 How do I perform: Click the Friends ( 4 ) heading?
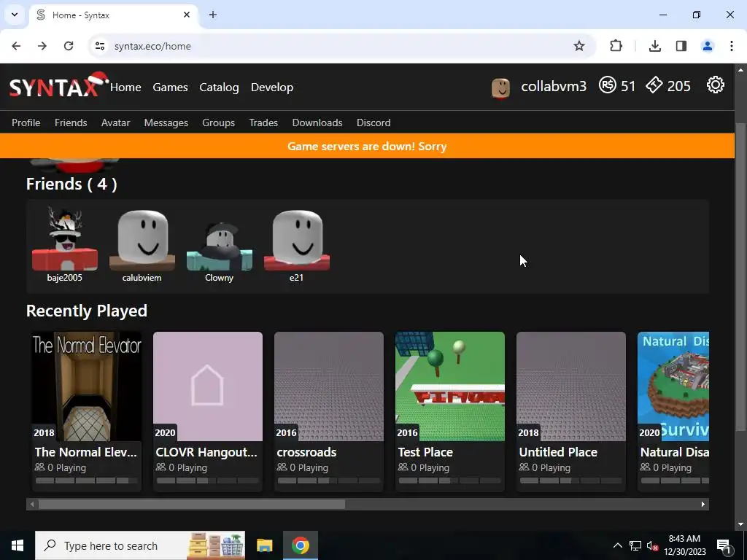click(x=71, y=184)
